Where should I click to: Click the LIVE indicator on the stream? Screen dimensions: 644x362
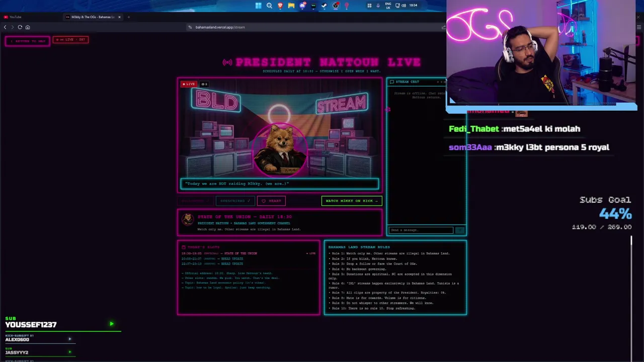click(x=189, y=84)
